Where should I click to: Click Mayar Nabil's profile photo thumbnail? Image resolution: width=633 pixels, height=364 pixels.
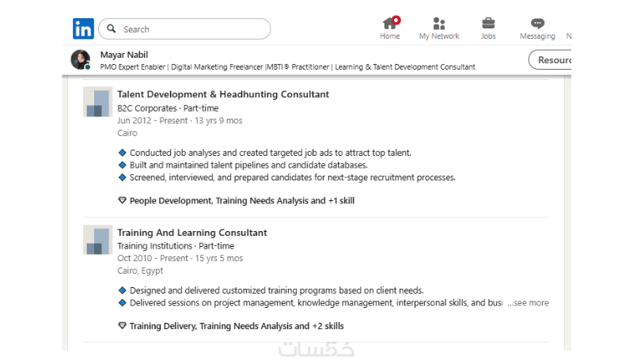click(x=81, y=60)
